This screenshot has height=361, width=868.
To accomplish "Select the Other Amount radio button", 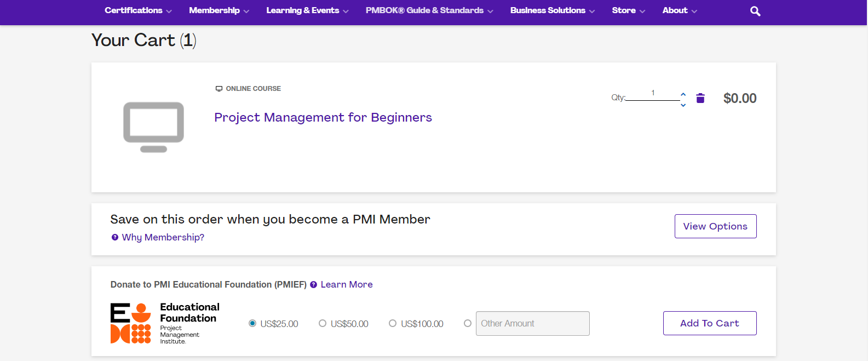I will [468, 323].
